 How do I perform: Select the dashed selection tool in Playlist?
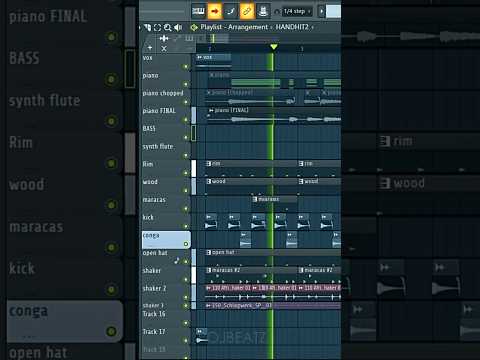(157, 27)
